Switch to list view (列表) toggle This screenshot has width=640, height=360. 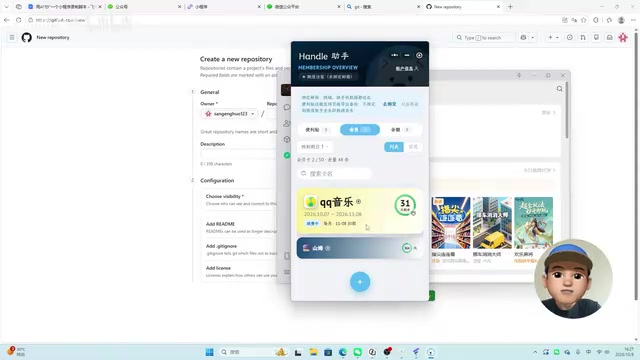(x=394, y=147)
